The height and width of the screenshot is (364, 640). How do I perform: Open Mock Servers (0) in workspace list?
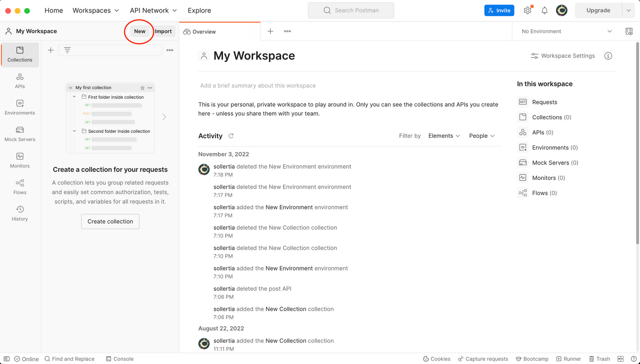548,163
